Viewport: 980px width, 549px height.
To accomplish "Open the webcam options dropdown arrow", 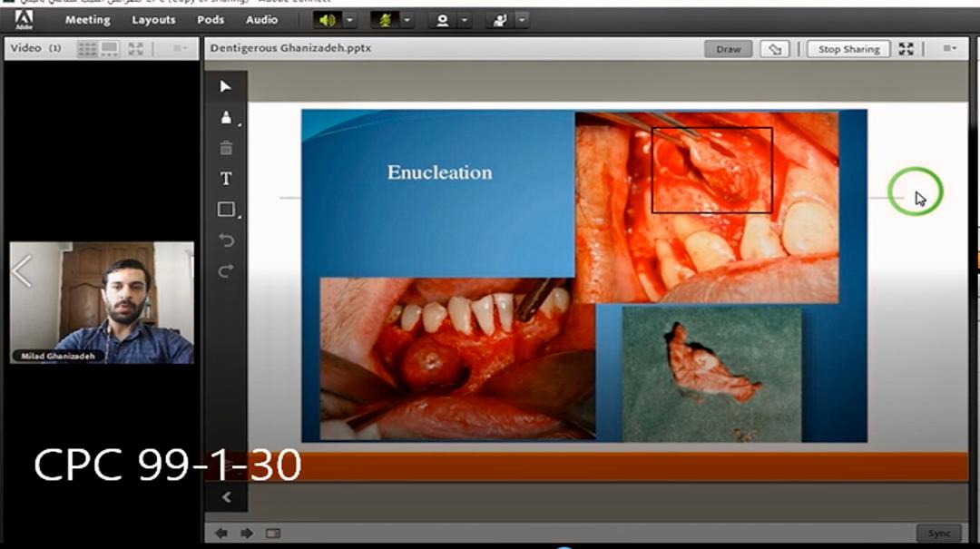I will coord(465,20).
